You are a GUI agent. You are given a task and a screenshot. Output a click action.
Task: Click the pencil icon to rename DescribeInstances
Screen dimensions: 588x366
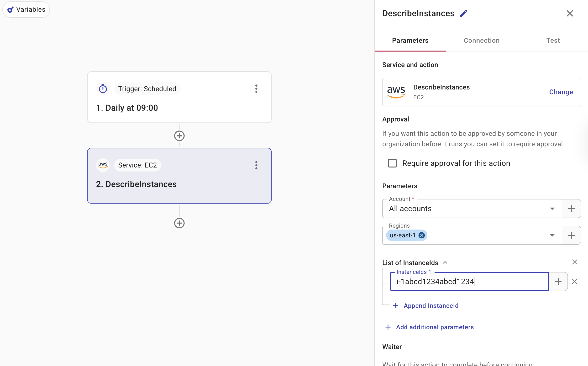coord(463,13)
